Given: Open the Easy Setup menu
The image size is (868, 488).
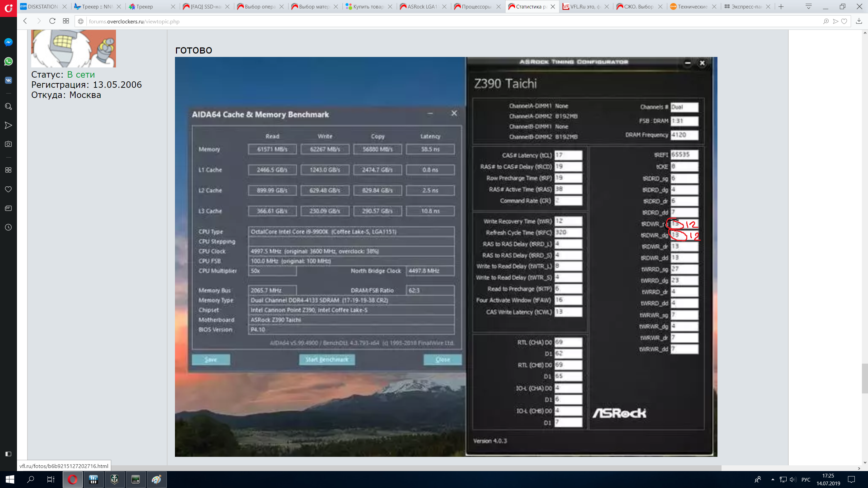Looking at the screenshot, I should pos(808,6).
